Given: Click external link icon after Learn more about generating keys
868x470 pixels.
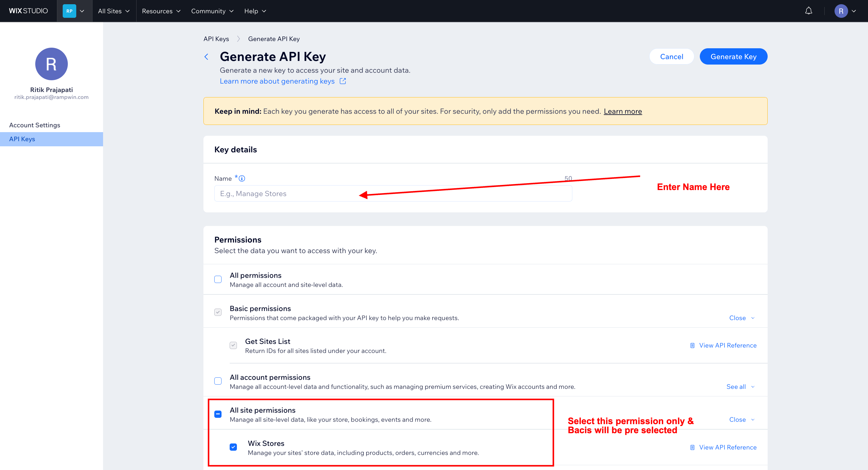Looking at the screenshot, I should tap(343, 81).
